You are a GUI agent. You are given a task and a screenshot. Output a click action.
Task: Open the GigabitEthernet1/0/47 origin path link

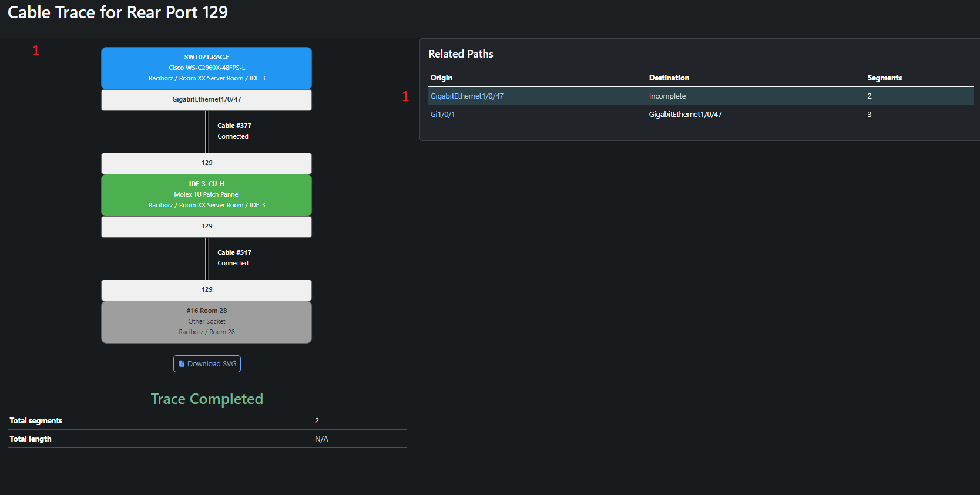click(466, 96)
